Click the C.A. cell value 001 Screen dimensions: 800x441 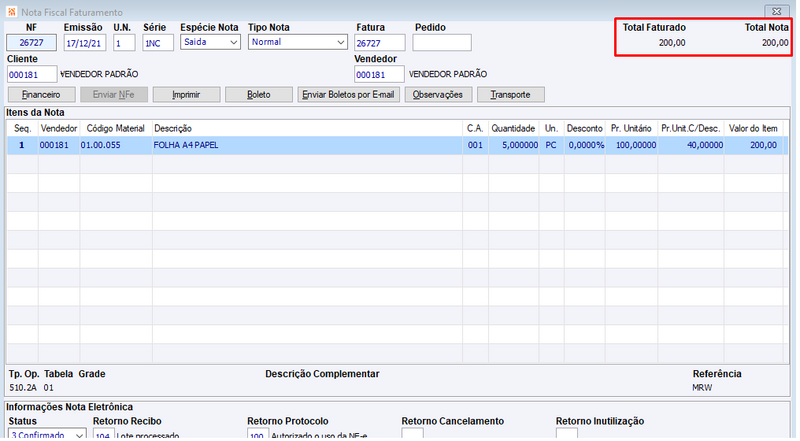coord(475,145)
